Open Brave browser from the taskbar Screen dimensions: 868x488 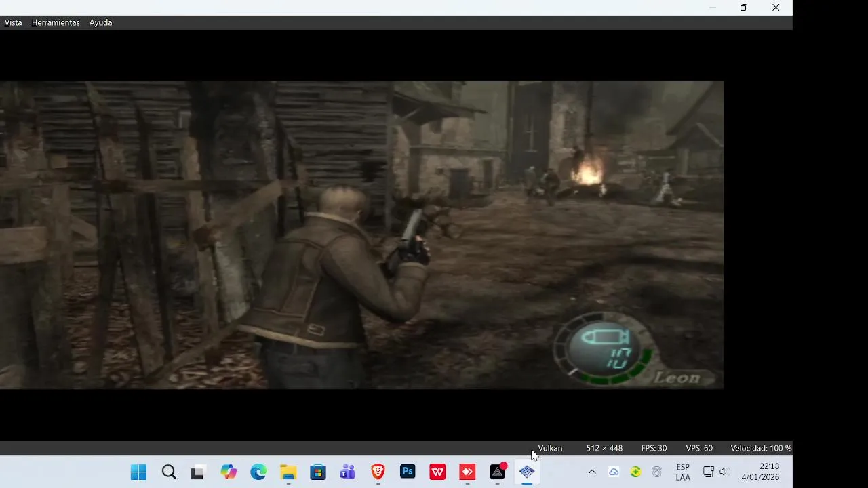tap(378, 472)
